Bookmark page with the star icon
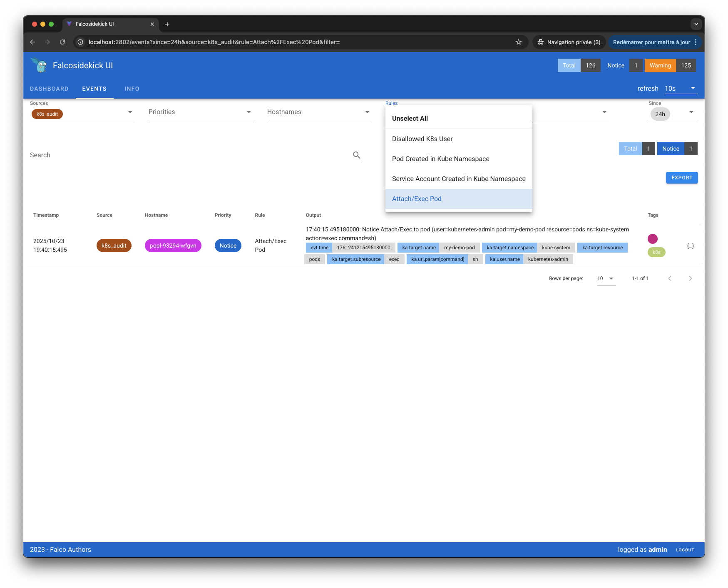 [518, 42]
